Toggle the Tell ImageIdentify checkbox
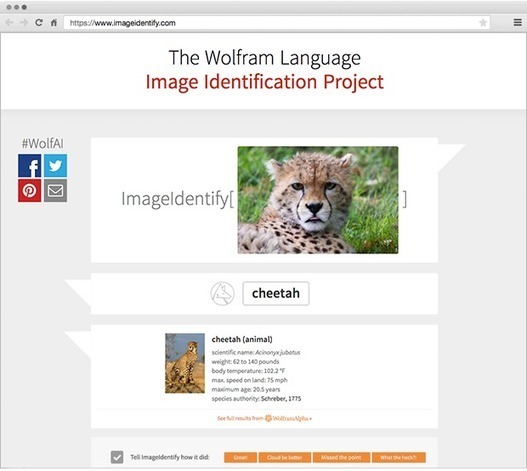The image size is (527, 471). click(x=117, y=457)
